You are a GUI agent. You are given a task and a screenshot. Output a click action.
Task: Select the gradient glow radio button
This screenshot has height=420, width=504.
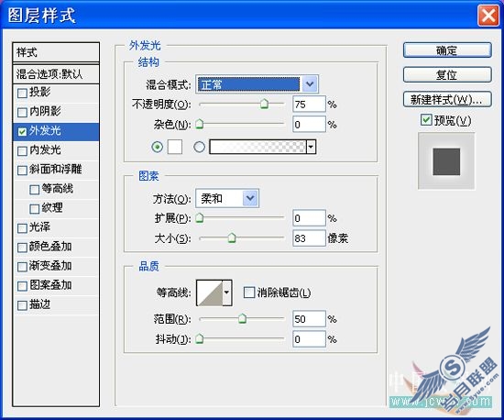point(199,147)
